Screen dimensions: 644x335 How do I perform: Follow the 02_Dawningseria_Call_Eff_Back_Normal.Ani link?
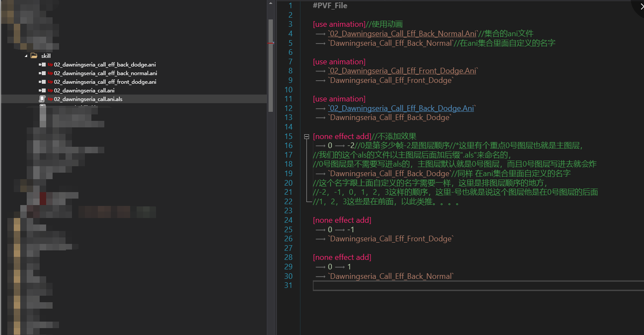click(x=402, y=33)
